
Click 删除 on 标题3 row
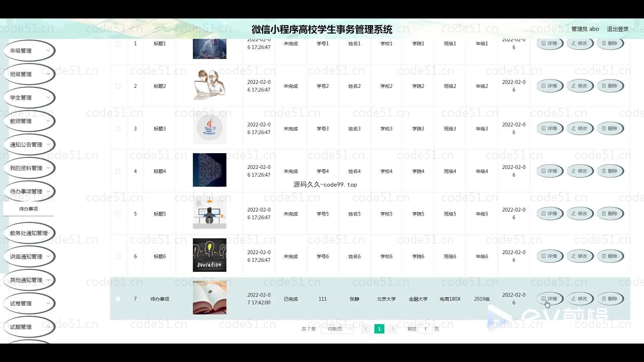pos(610,128)
